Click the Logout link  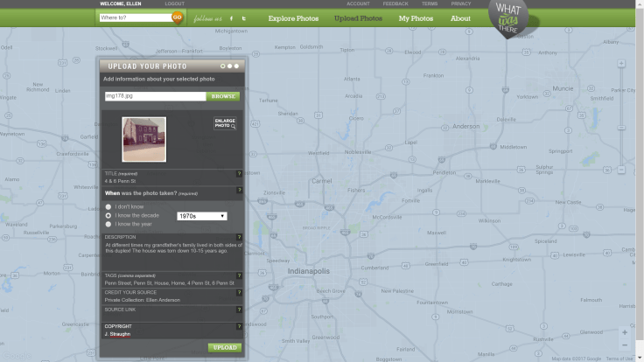pos(174,3)
